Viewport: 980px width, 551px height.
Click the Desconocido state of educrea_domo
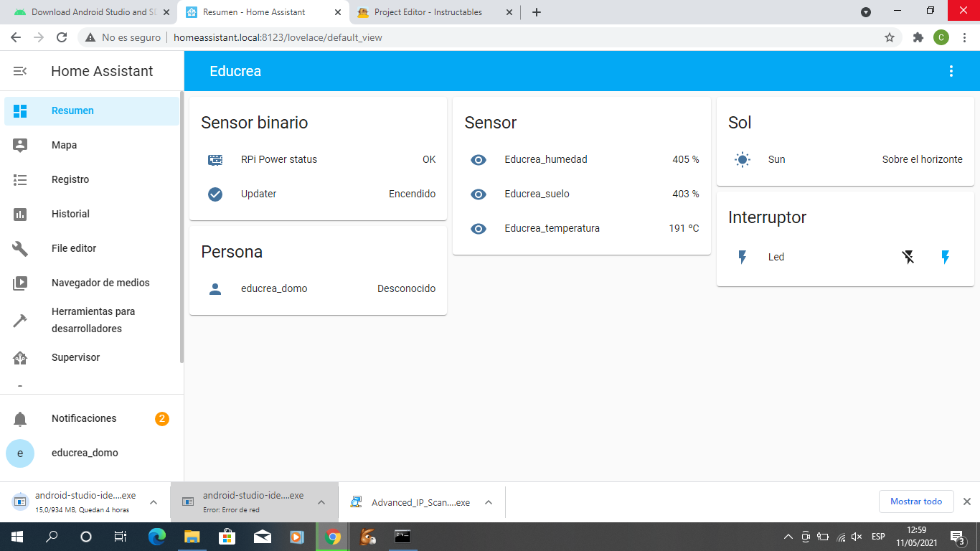[407, 288]
